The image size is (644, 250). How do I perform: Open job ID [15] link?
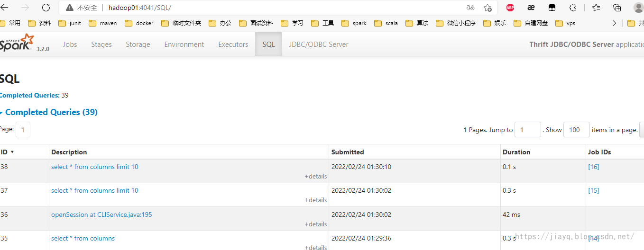[593, 190]
